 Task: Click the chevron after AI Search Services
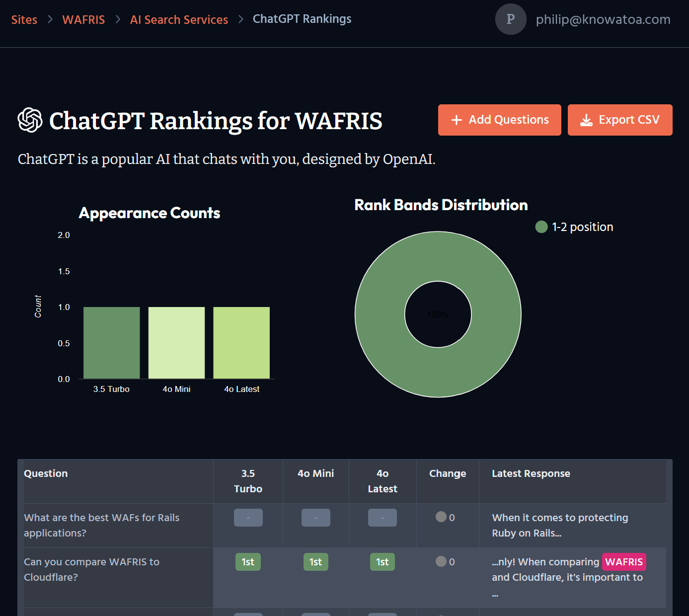coord(241,19)
